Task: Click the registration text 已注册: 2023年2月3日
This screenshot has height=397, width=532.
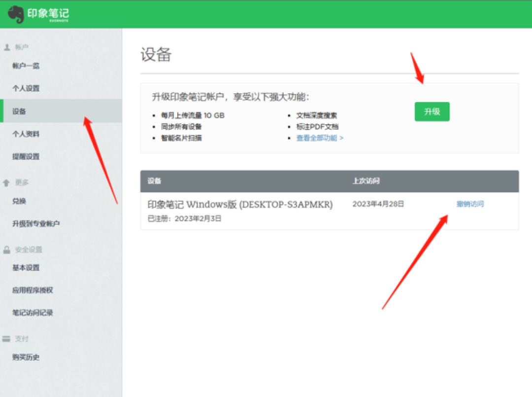Action: pyautogui.click(x=184, y=218)
